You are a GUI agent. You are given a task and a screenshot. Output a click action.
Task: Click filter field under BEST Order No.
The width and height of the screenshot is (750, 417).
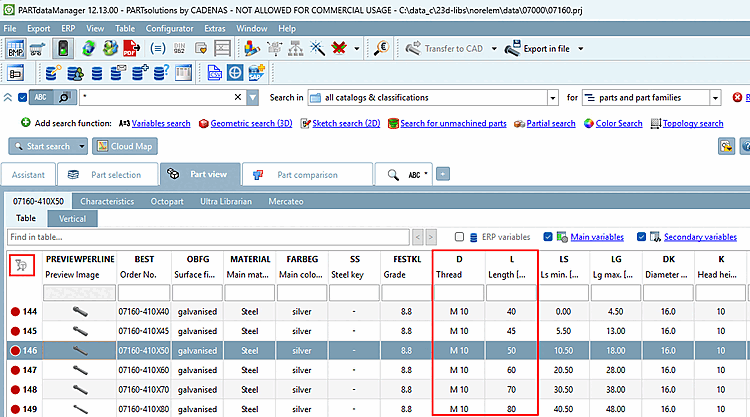click(x=144, y=293)
